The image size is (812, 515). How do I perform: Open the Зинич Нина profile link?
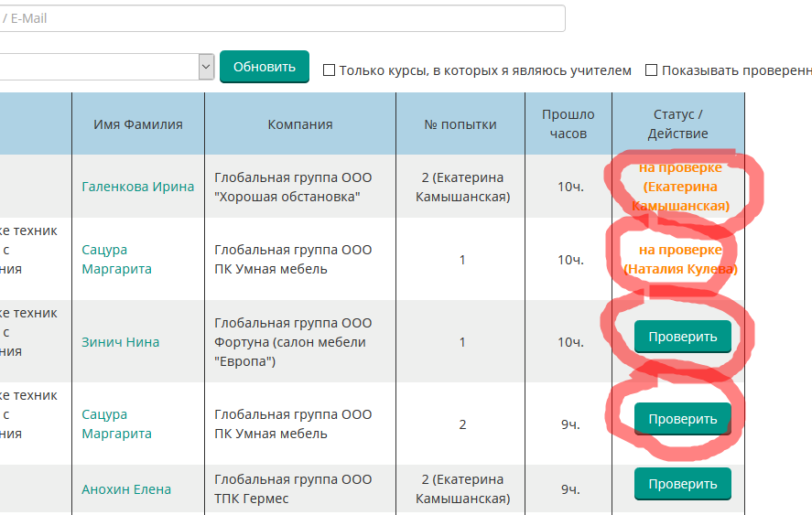click(121, 342)
